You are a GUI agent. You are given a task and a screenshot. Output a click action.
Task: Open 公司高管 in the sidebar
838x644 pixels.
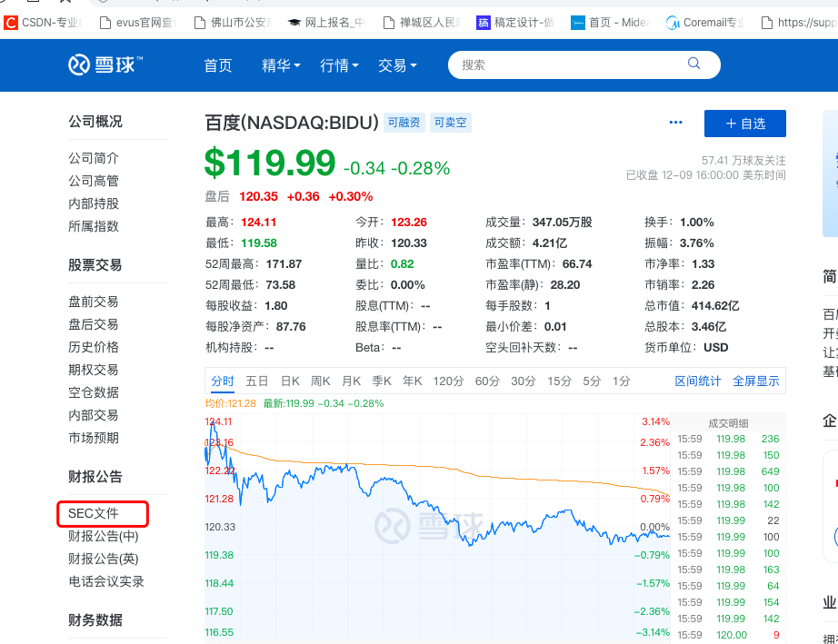94,181
